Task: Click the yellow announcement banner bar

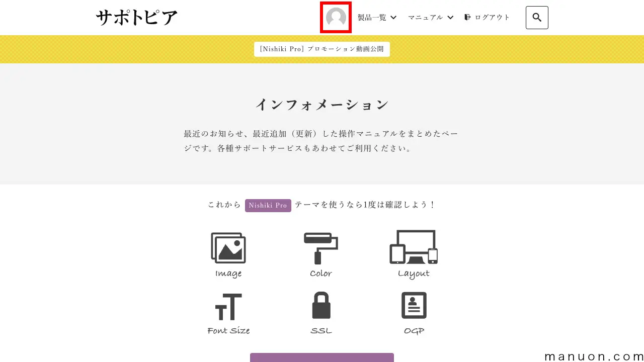Action: [101, 49]
